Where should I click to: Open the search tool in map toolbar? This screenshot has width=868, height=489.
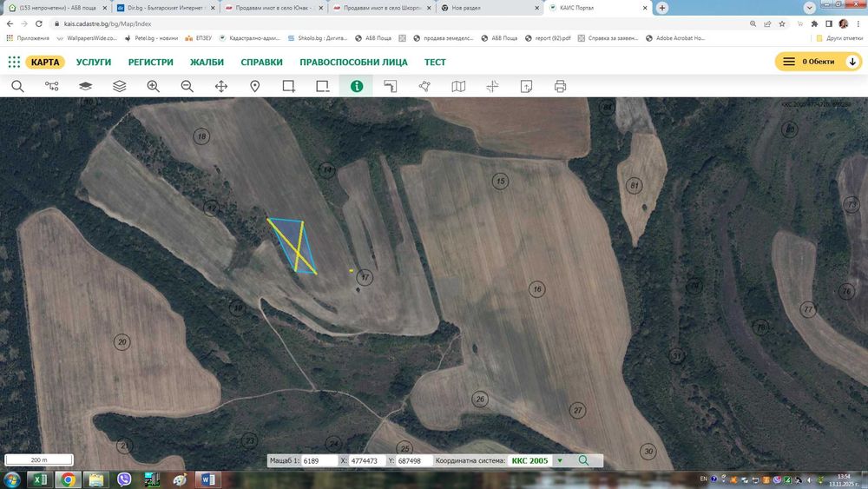(x=17, y=86)
